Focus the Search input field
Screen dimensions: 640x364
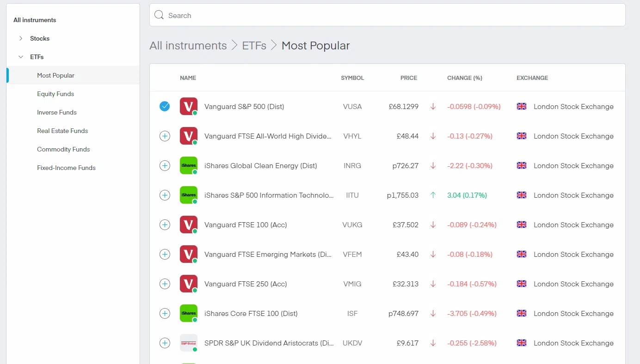(388, 15)
